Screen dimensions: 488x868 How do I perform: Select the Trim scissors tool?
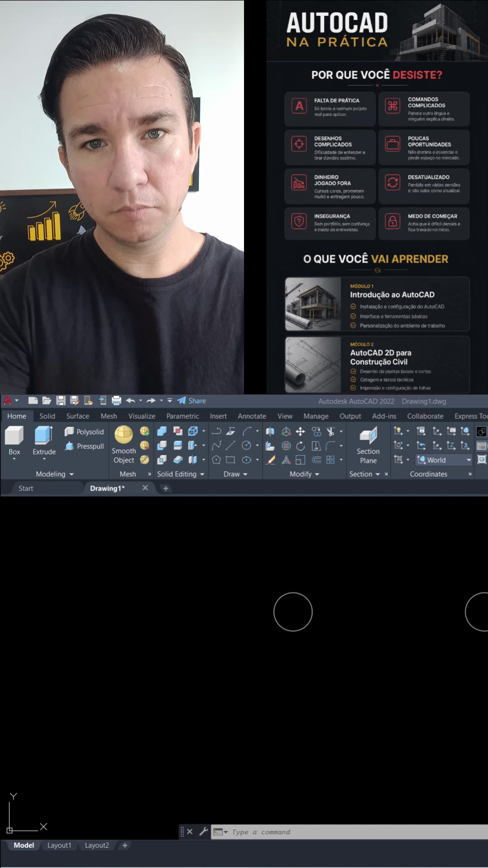[331, 431]
